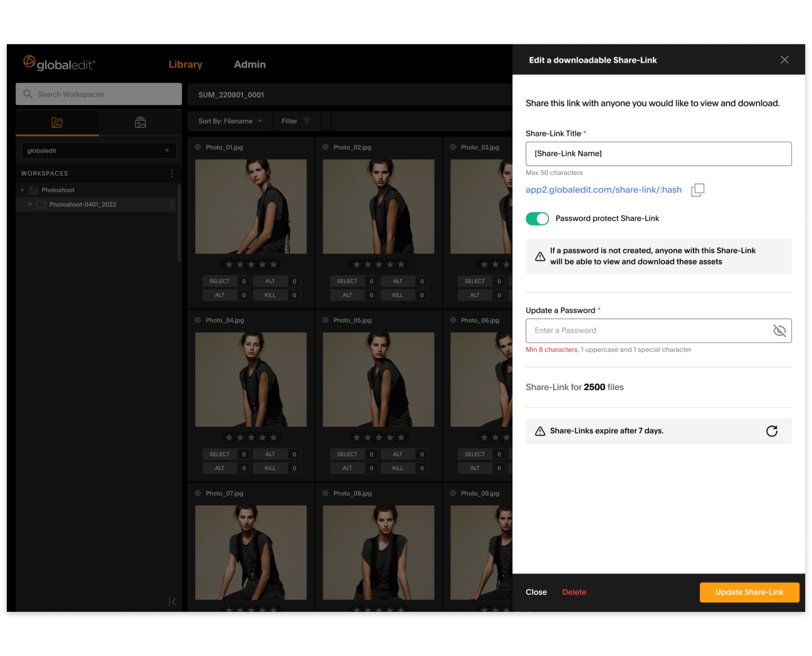The image size is (812, 656).
Task: Select the Photo_06.jpg radio circle
Action: click(453, 320)
